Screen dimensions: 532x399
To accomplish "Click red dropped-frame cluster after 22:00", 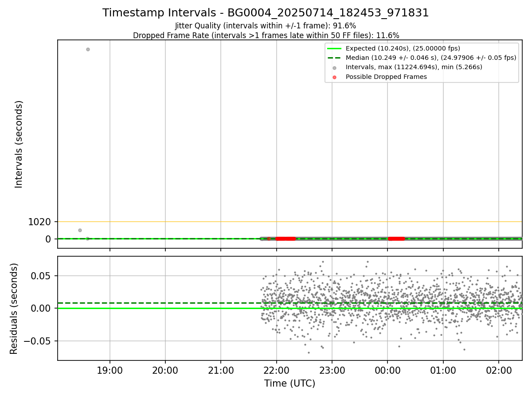I will click(x=286, y=239).
